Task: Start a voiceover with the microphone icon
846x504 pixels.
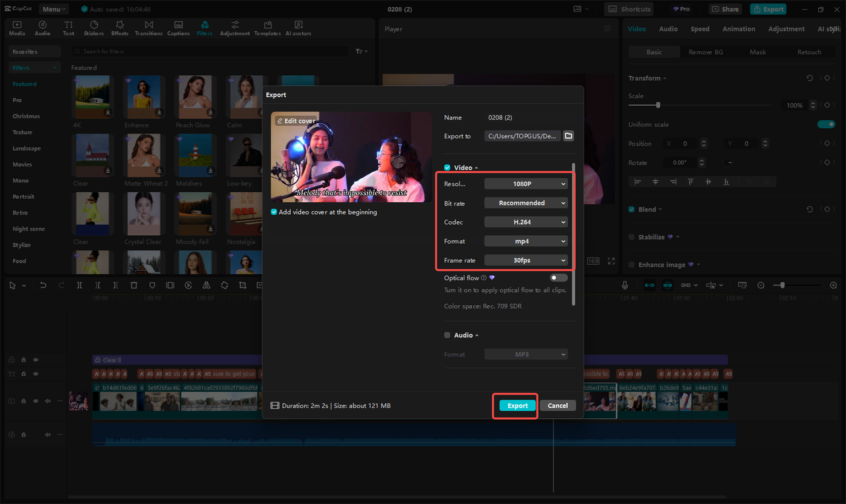Action: tap(625, 285)
